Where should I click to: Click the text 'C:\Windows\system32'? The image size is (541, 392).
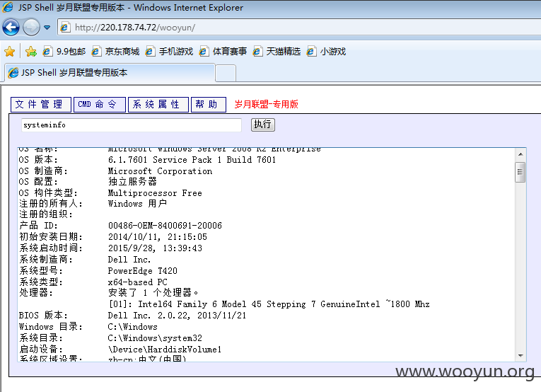(x=155, y=338)
